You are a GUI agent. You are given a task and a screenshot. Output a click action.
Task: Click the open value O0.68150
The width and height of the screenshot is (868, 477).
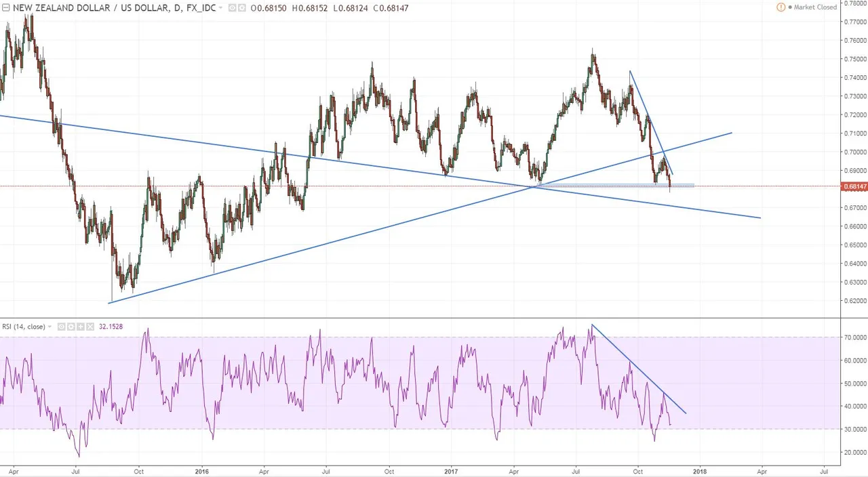[x=269, y=8]
